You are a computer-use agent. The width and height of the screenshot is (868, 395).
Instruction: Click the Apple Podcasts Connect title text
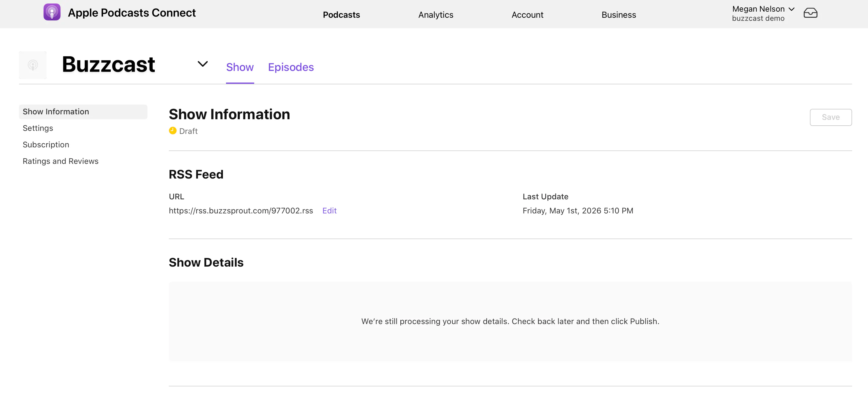(x=132, y=13)
